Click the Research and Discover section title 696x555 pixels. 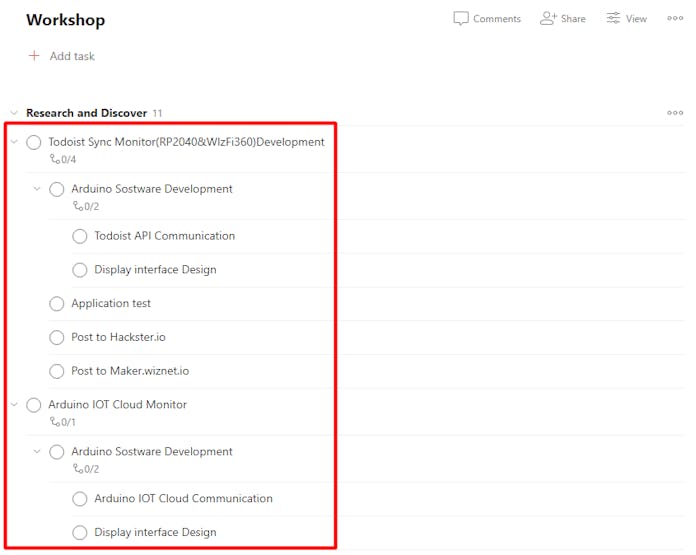point(87,113)
